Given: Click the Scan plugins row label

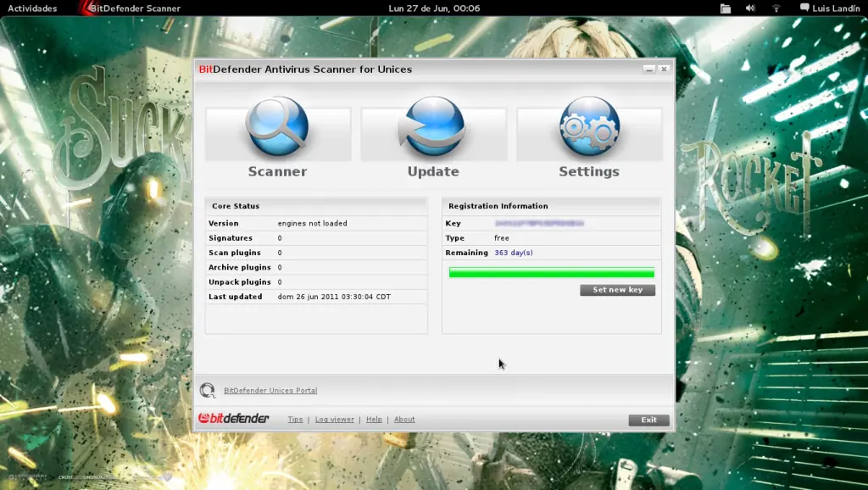Looking at the screenshot, I should pyautogui.click(x=235, y=253).
